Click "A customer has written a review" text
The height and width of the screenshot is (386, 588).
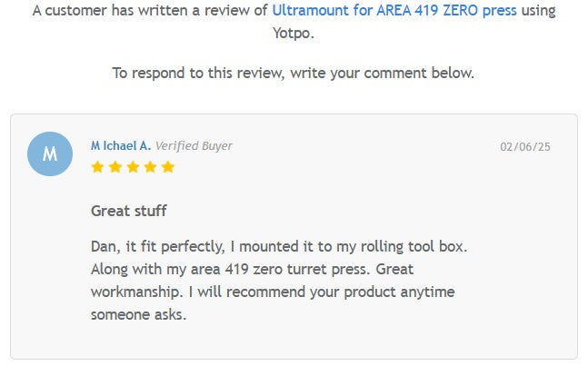pyautogui.click(x=150, y=11)
